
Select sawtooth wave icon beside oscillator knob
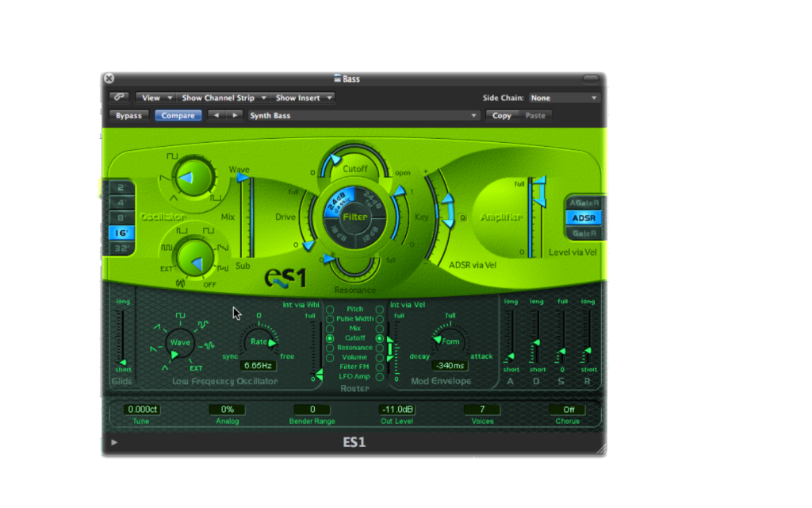pos(165,178)
